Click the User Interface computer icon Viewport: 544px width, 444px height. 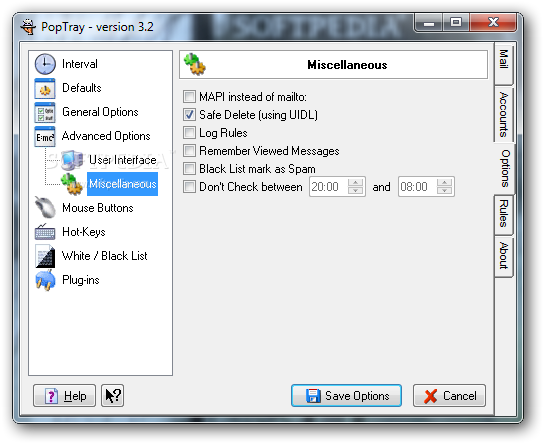[72, 160]
